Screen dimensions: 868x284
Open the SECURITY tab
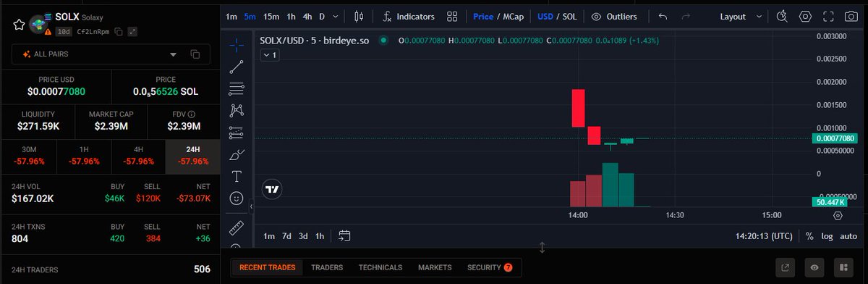coord(490,267)
